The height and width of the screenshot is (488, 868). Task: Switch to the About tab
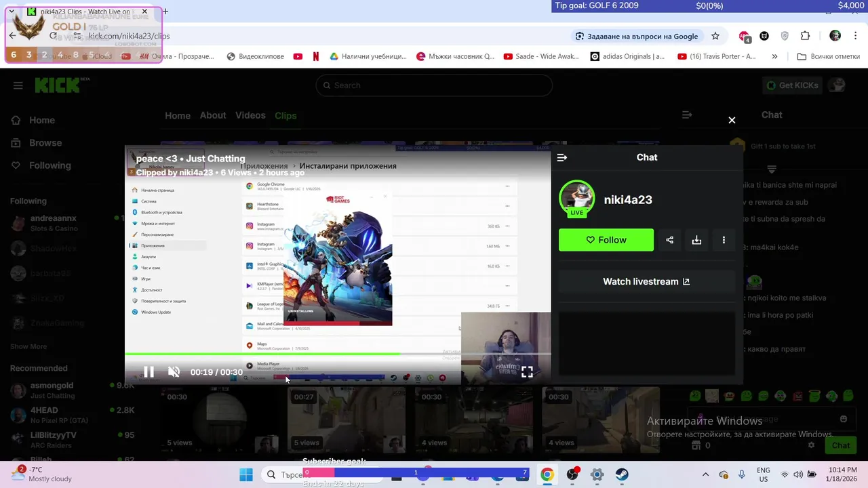pyautogui.click(x=213, y=115)
